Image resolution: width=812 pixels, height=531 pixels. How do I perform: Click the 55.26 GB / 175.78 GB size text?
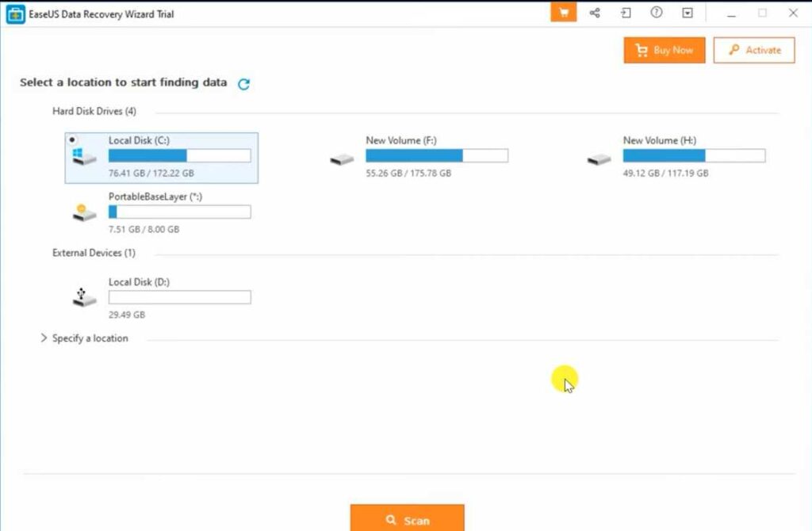pyautogui.click(x=408, y=174)
